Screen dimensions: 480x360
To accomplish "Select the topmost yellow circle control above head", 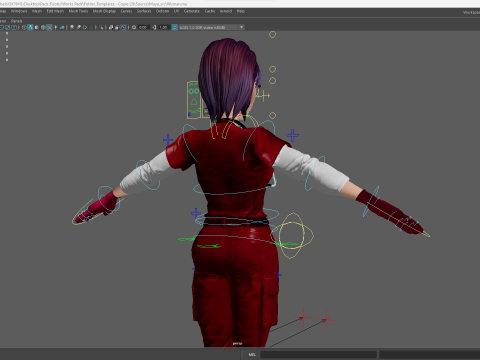I will pos(272,34).
